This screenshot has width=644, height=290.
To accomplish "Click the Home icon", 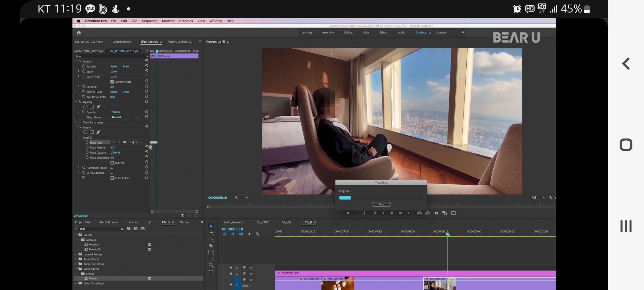I will 79,33.
